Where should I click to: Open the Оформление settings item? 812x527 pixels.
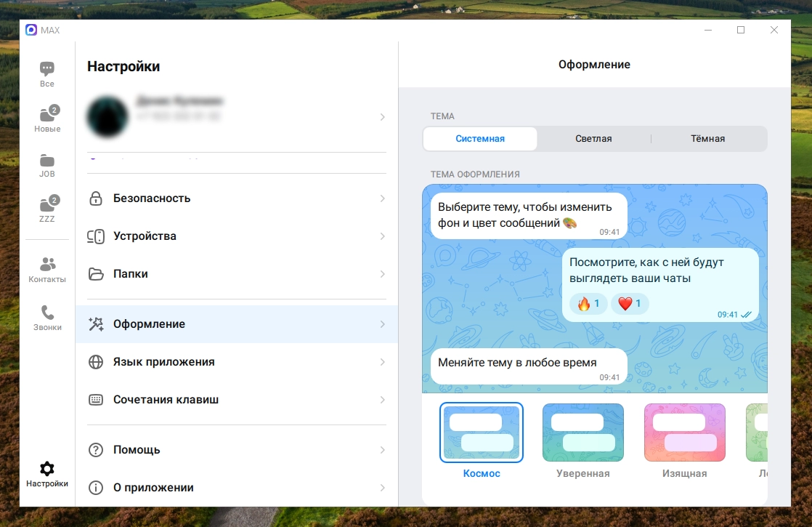[x=237, y=324]
